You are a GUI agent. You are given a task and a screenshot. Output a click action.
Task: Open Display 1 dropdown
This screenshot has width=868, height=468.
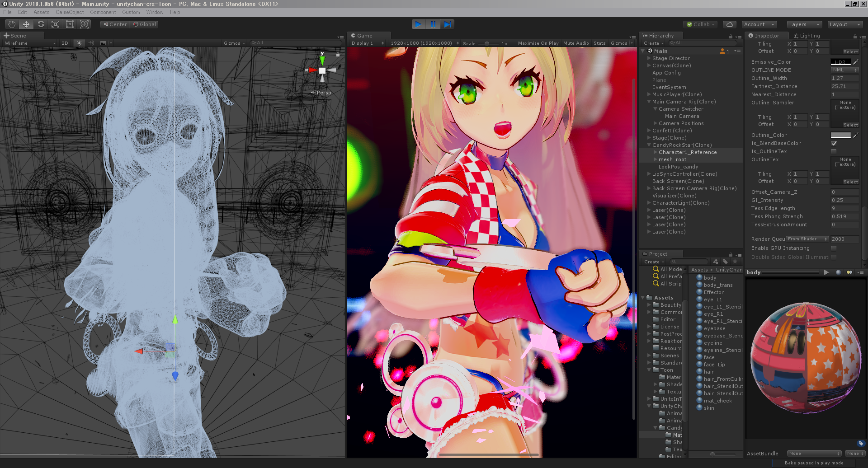[x=368, y=43]
